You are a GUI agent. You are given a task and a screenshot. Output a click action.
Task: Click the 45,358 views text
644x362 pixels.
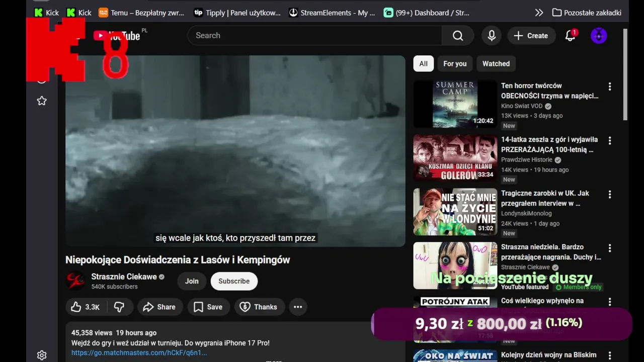click(92, 333)
